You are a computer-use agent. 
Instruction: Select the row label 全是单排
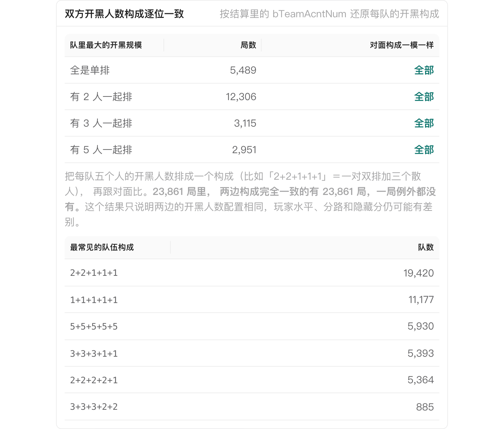(90, 70)
